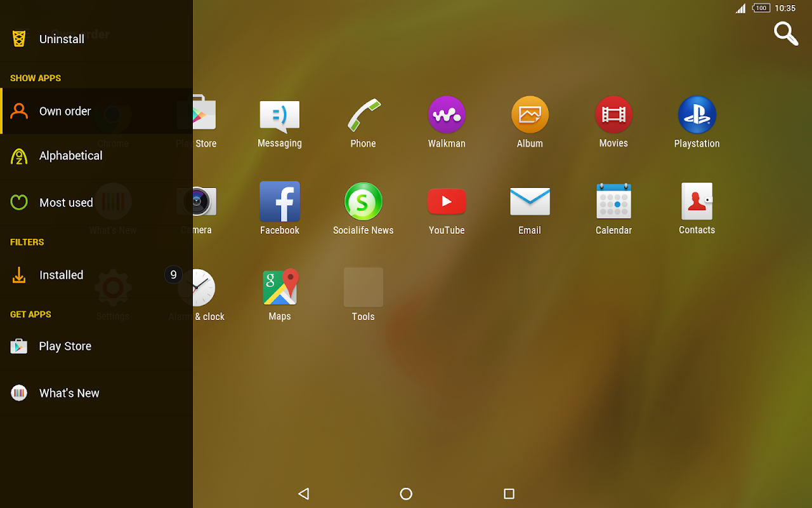Sort apps with Alphabetical option
812x508 pixels.
pos(96,156)
